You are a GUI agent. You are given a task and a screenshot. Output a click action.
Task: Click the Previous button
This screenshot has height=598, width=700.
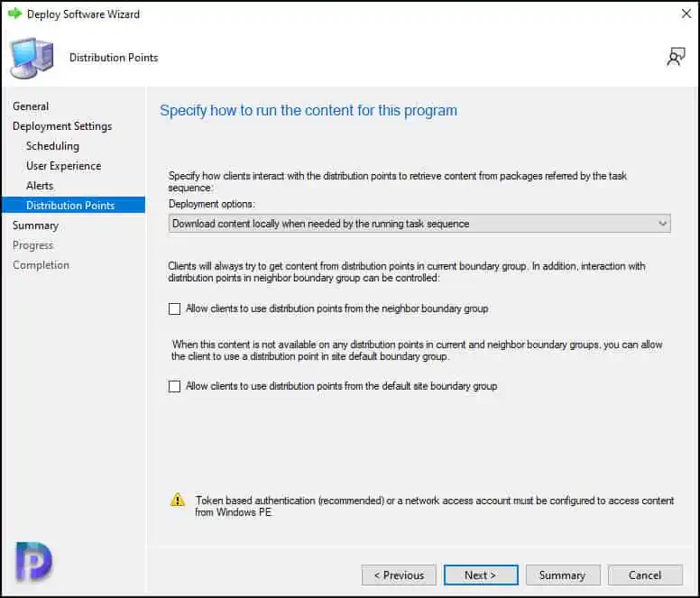point(399,575)
